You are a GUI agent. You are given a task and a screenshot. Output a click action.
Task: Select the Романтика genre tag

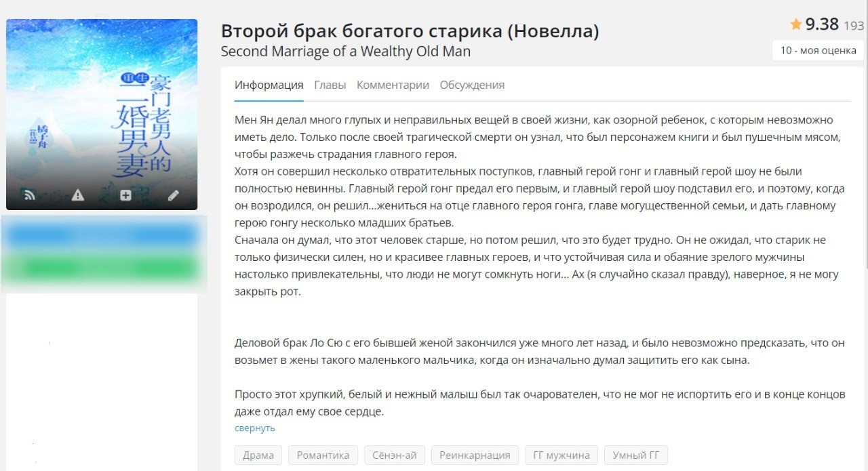(323, 455)
